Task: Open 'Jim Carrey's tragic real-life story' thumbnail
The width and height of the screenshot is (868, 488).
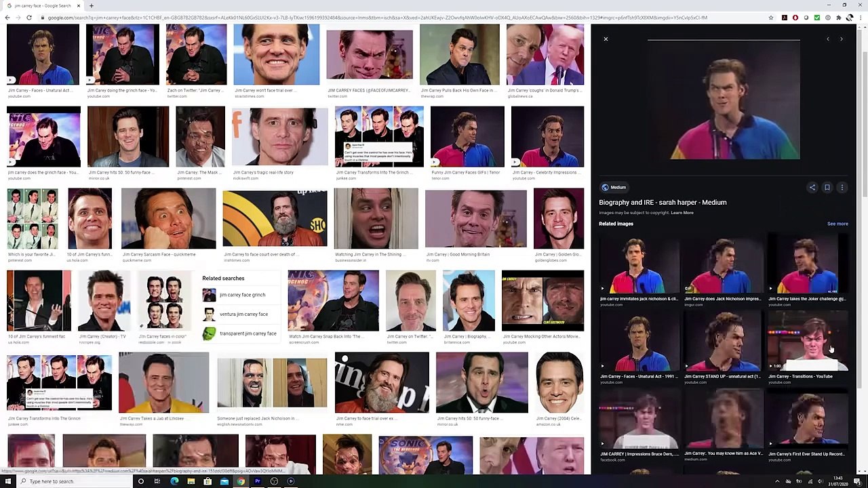Action: (x=280, y=136)
